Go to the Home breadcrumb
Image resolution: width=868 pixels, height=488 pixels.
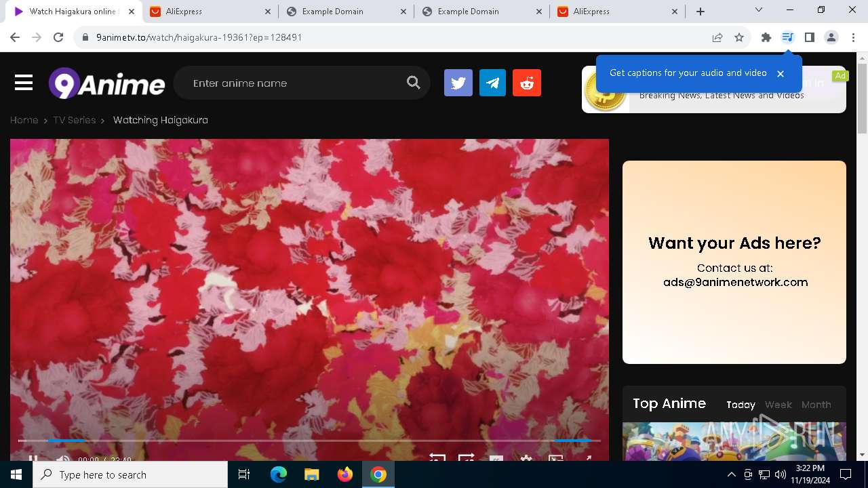pyautogui.click(x=24, y=120)
